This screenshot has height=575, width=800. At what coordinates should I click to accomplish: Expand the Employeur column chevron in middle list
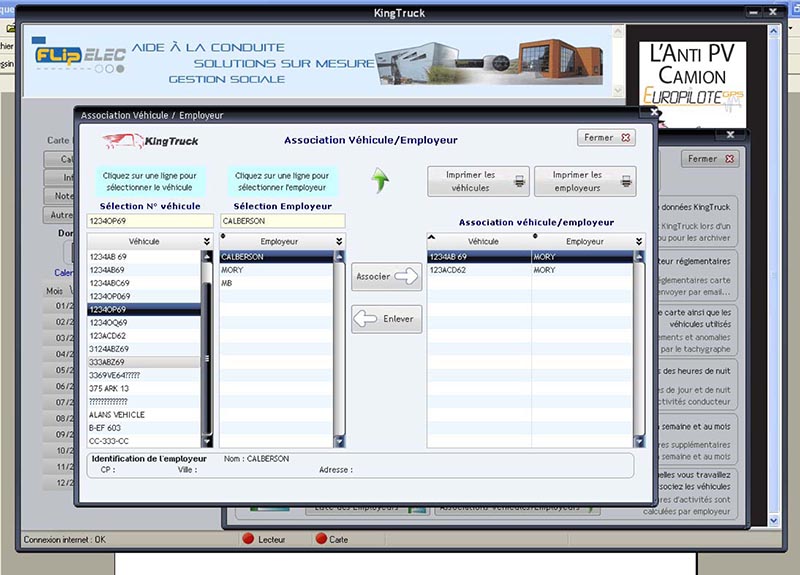[x=339, y=242]
